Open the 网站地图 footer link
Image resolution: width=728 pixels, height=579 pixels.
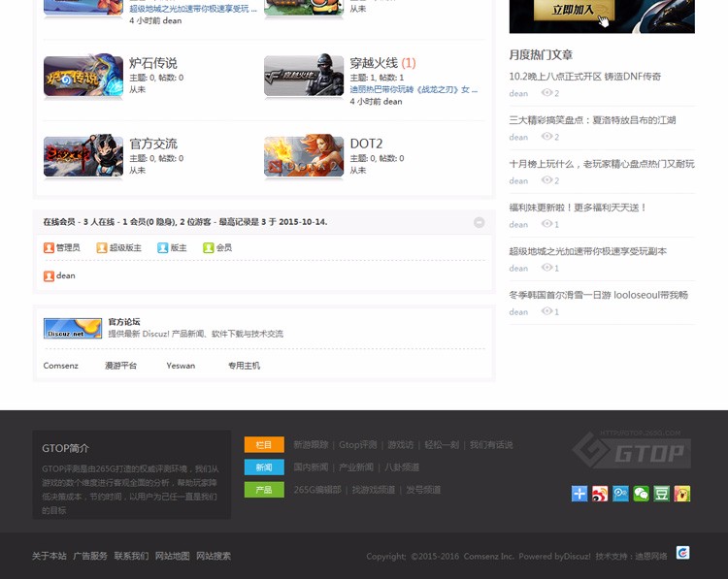(x=172, y=556)
